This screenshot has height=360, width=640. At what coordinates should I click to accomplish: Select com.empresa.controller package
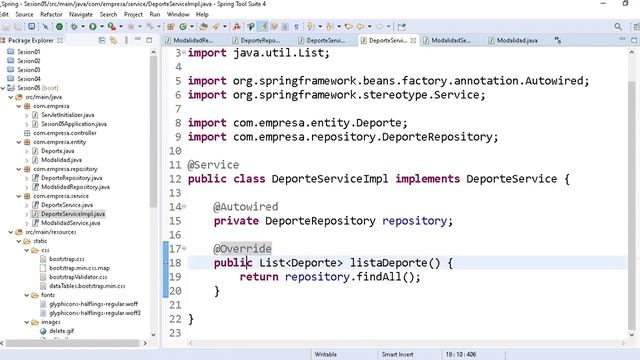(64, 133)
